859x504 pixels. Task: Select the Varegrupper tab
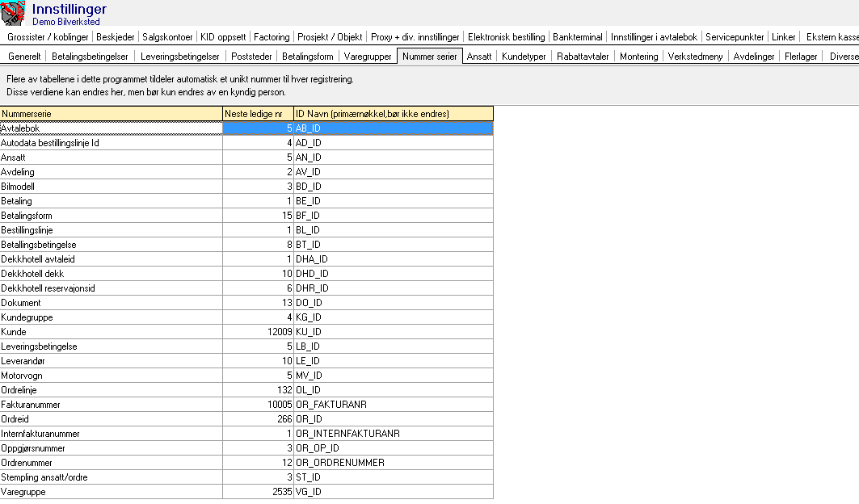click(368, 57)
